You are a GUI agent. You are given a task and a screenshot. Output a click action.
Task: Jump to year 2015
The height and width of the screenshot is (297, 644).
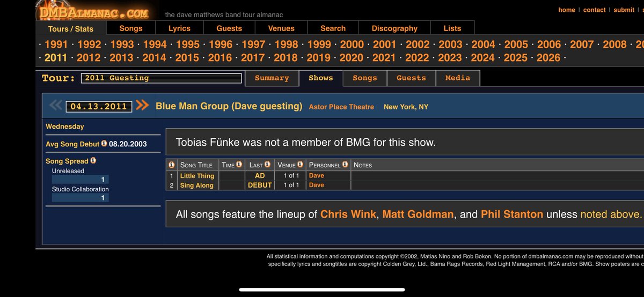coord(187,58)
